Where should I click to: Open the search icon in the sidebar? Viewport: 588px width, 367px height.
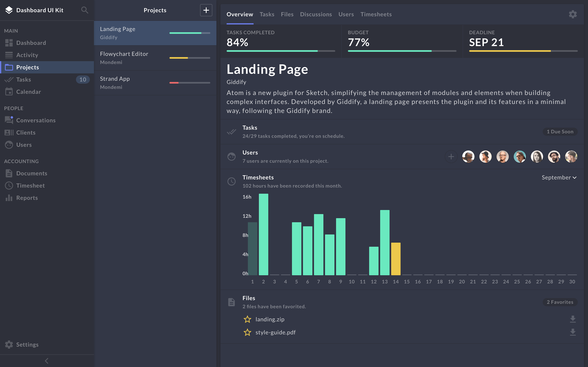point(85,10)
